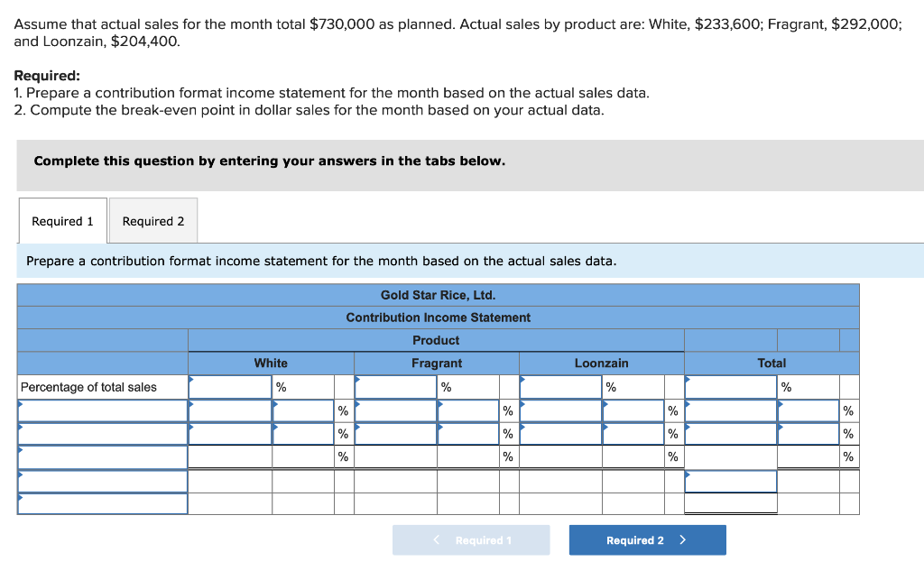This screenshot has height=580, width=924.
Task: Click Fragrant percent field in first blank row
Action: [468, 410]
